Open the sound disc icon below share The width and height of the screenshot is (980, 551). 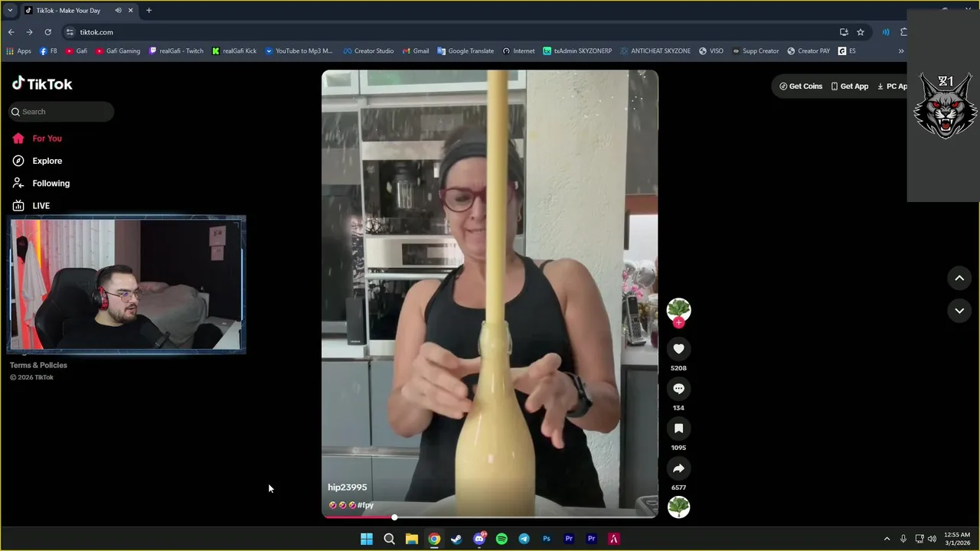(678, 507)
